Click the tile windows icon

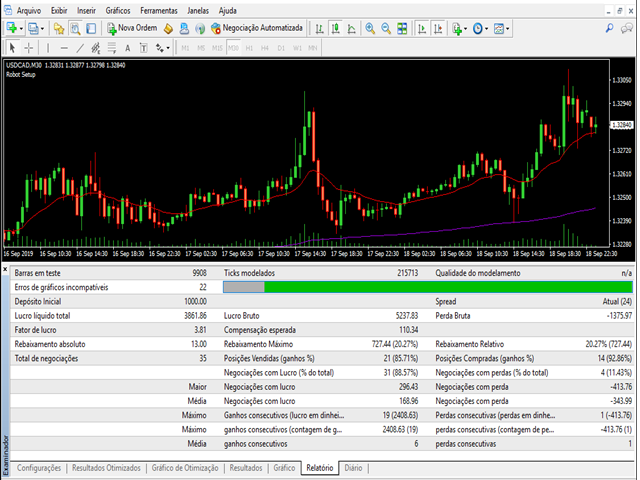[402, 28]
